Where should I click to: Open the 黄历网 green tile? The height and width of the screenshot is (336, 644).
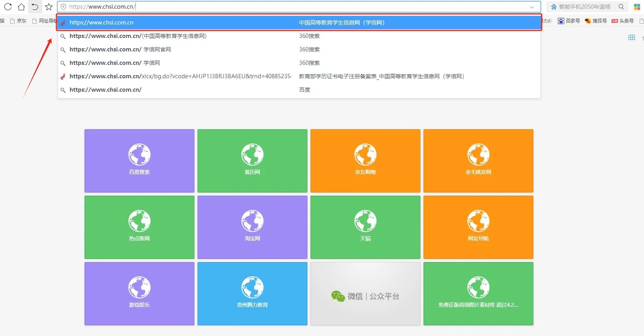(252, 161)
